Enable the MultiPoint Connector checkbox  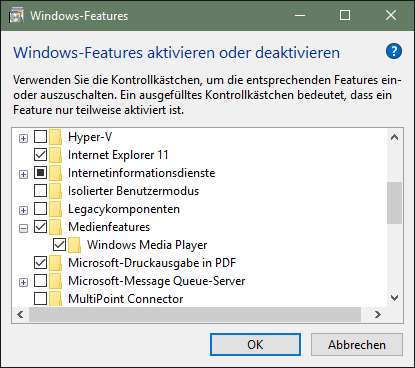click(40, 299)
